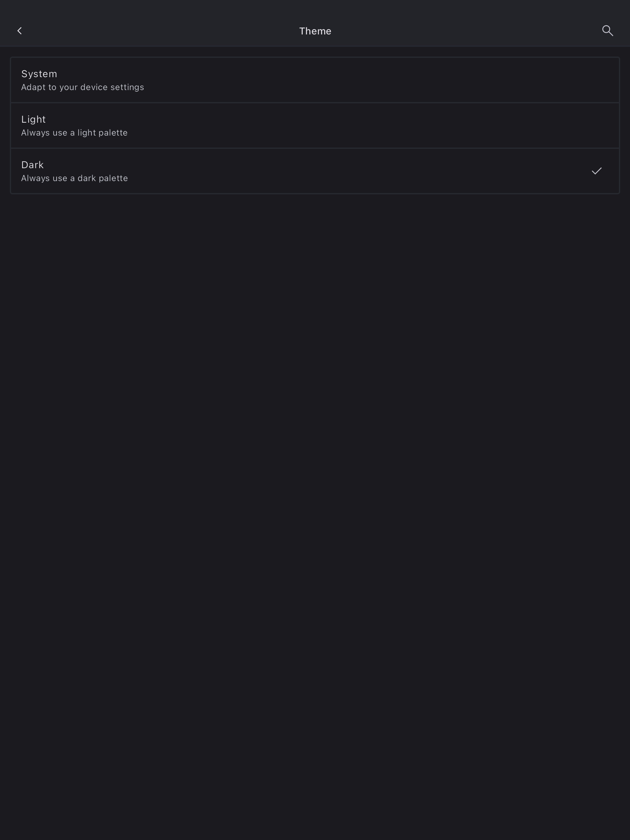Click "Always use a light palette" text

[x=74, y=133]
